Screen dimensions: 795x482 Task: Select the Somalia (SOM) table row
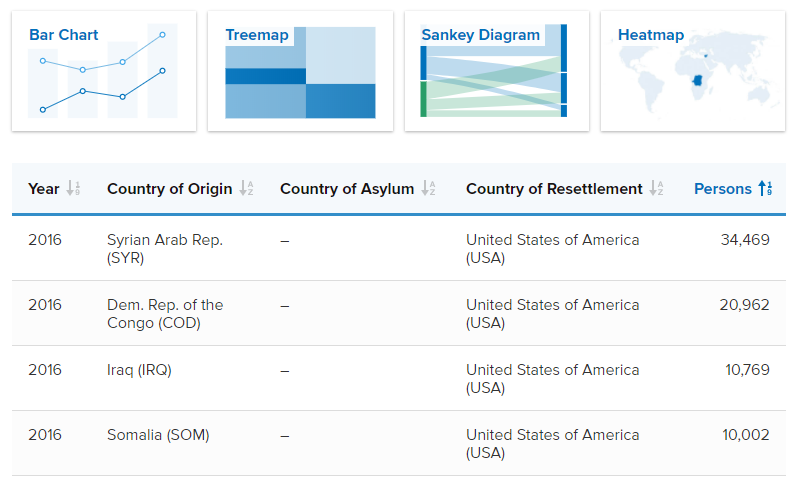pyautogui.click(x=399, y=443)
